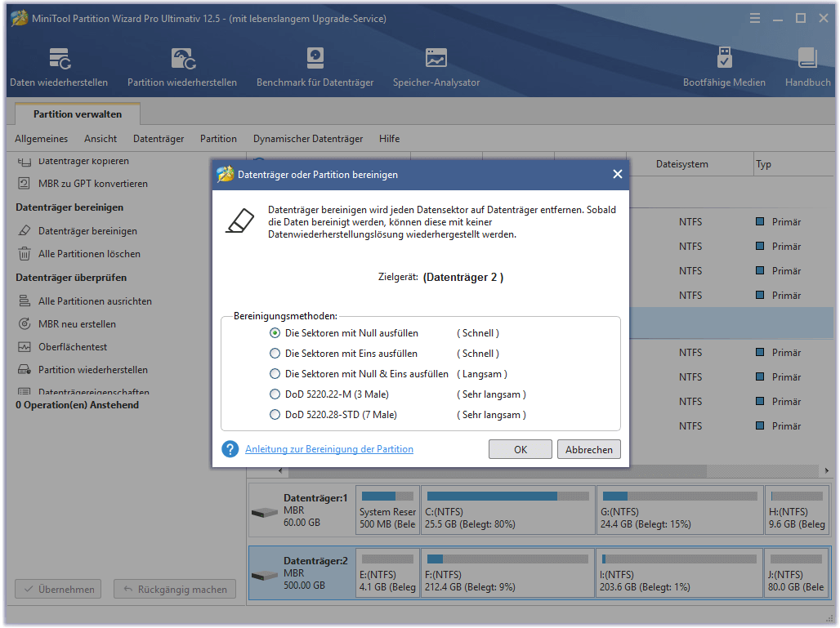Click MBR neu erstellen sidebar entry
Screen dimensions: 840x628
[77, 324]
